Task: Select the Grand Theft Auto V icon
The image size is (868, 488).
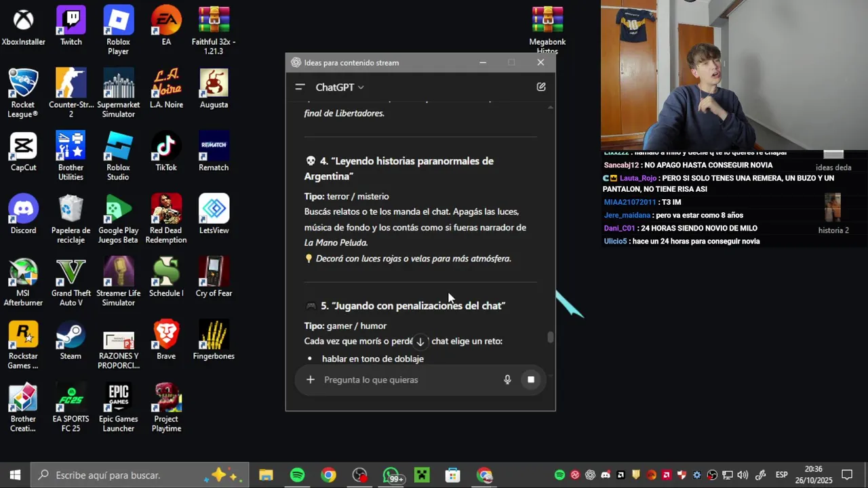Action: click(71, 282)
